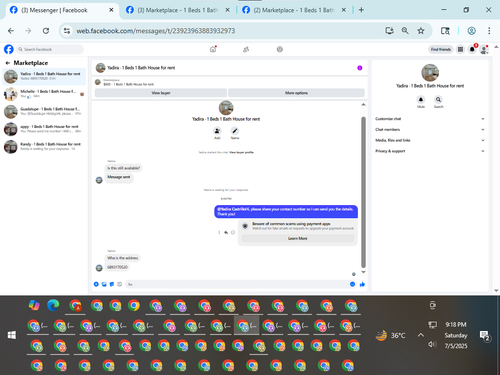Open Chrome zoom magnifier icon in address bar
Image resolution: width=500 pixels, height=375 pixels.
[x=405, y=31]
